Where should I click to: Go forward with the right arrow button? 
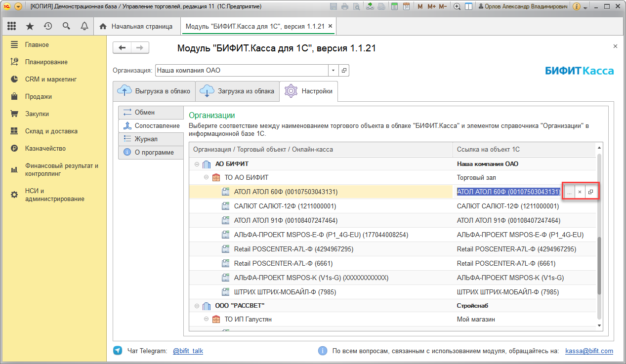click(x=140, y=47)
